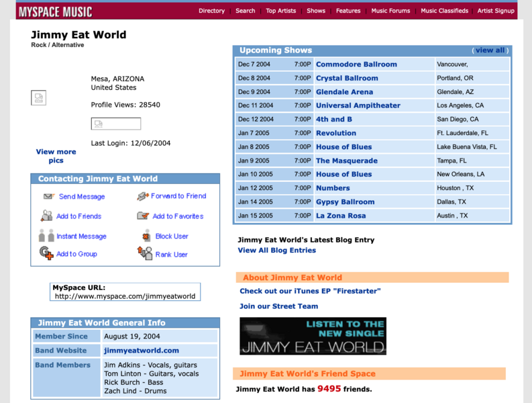This screenshot has height=403, width=532.
Task: Open the Commodore Ballroom show link
Action: click(356, 64)
